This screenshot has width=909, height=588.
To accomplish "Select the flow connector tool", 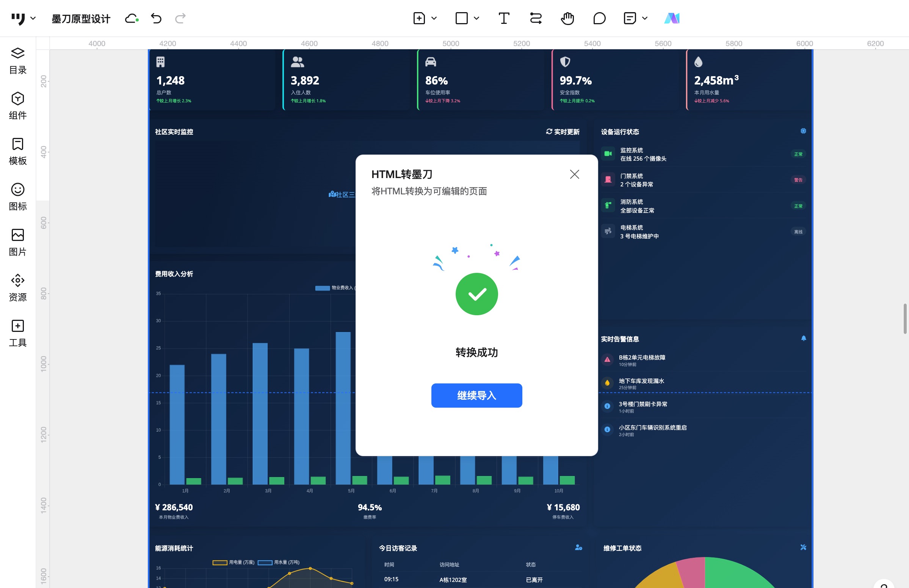I will tap(536, 18).
